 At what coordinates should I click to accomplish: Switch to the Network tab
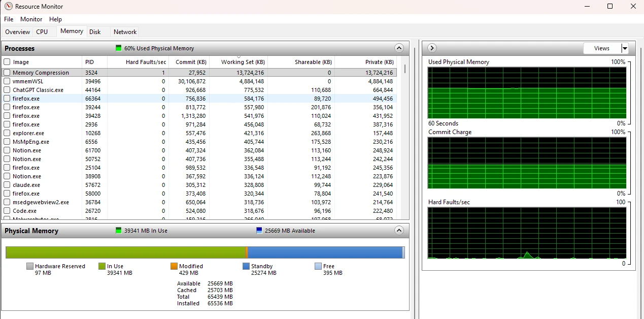click(125, 32)
